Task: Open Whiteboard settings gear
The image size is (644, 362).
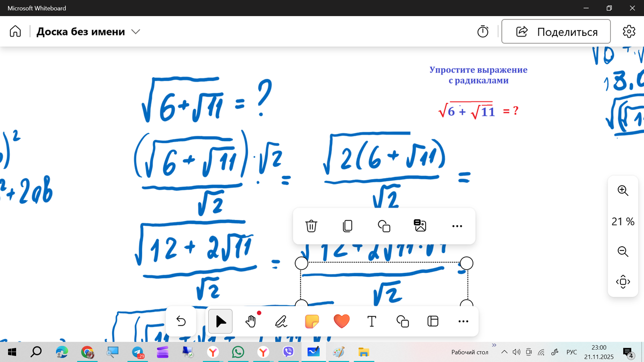Action: coord(628,32)
